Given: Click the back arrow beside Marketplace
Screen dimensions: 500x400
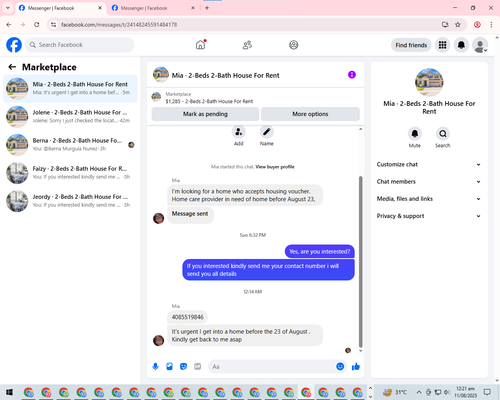Looking at the screenshot, I should point(12,67).
